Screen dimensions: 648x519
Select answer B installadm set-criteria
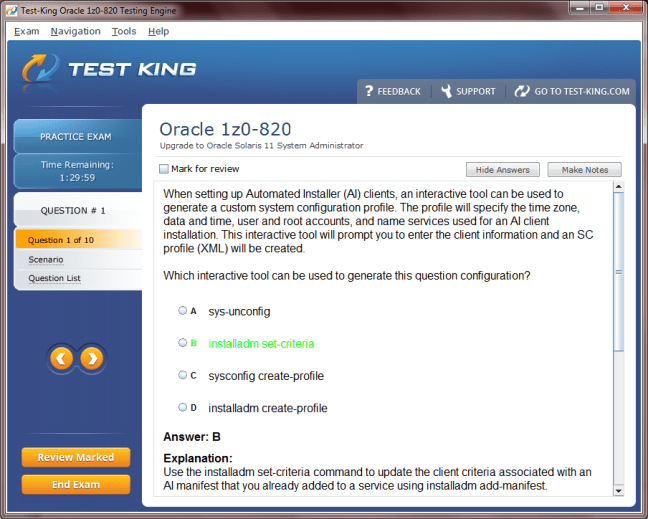(x=182, y=343)
